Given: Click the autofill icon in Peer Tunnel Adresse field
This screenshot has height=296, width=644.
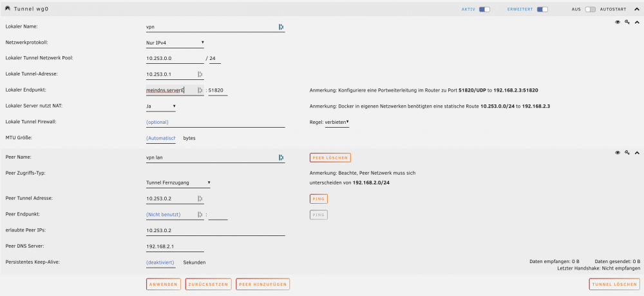Looking at the screenshot, I should click(200, 199).
